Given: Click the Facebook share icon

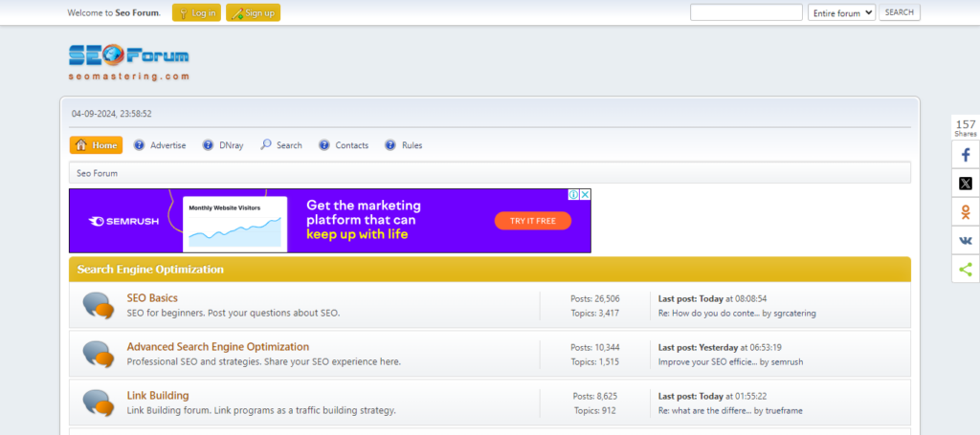Looking at the screenshot, I should 965,155.
